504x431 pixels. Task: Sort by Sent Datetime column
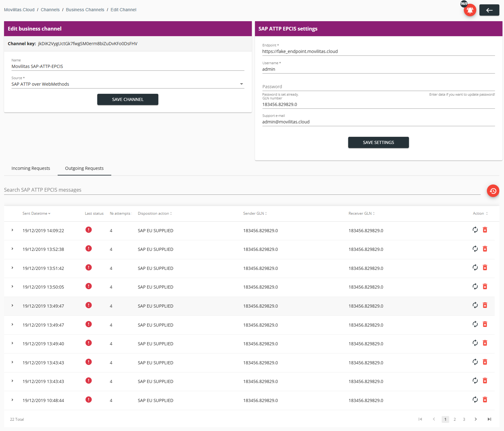[36, 213]
